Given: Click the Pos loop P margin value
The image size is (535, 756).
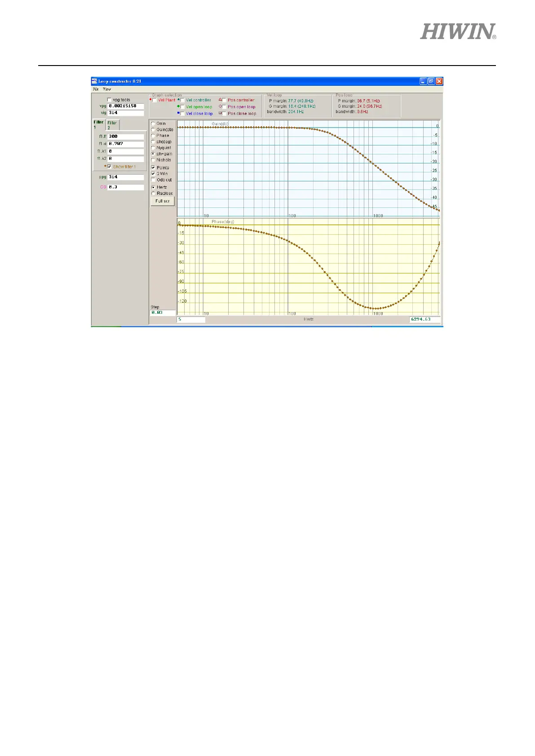Looking at the screenshot, I should [368, 101].
